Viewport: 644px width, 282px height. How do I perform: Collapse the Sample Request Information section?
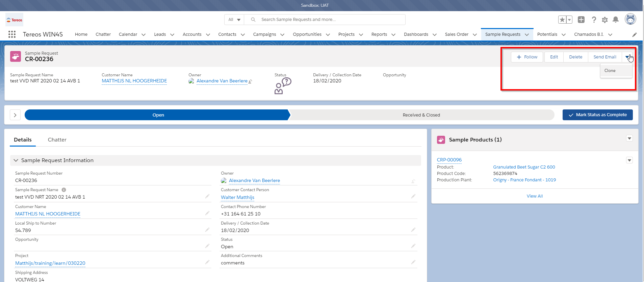point(16,160)
